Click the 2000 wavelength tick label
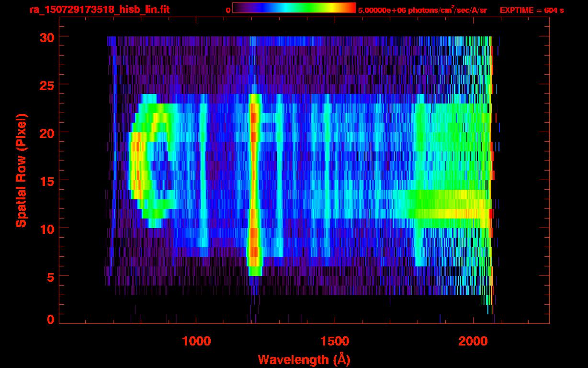The image size is (588, 368). [473, 341]
